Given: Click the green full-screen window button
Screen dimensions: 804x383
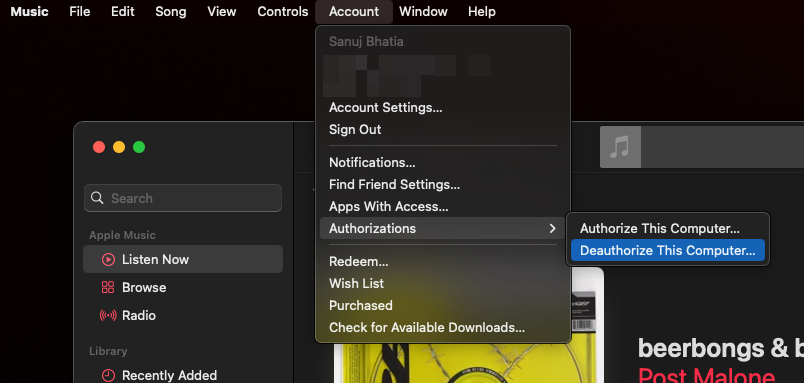Looking at the screenshot, I should click(x=139, y=147).
